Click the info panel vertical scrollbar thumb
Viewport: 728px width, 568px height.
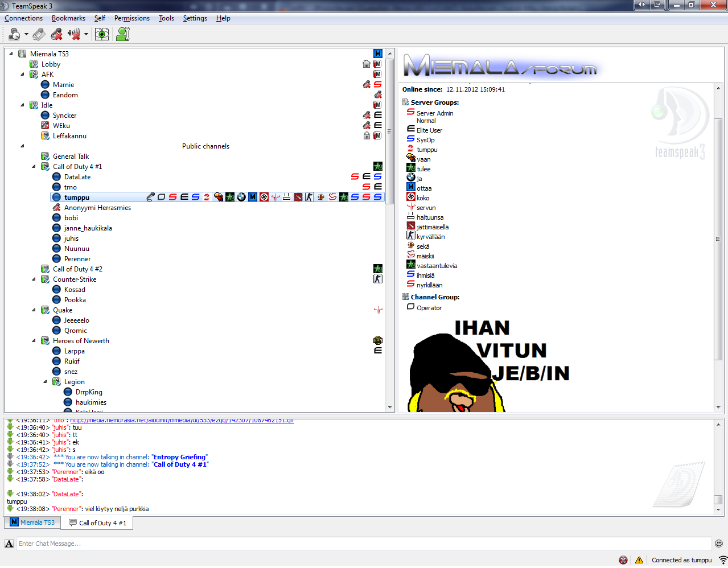pyautogui.click(x=718, y=239)
